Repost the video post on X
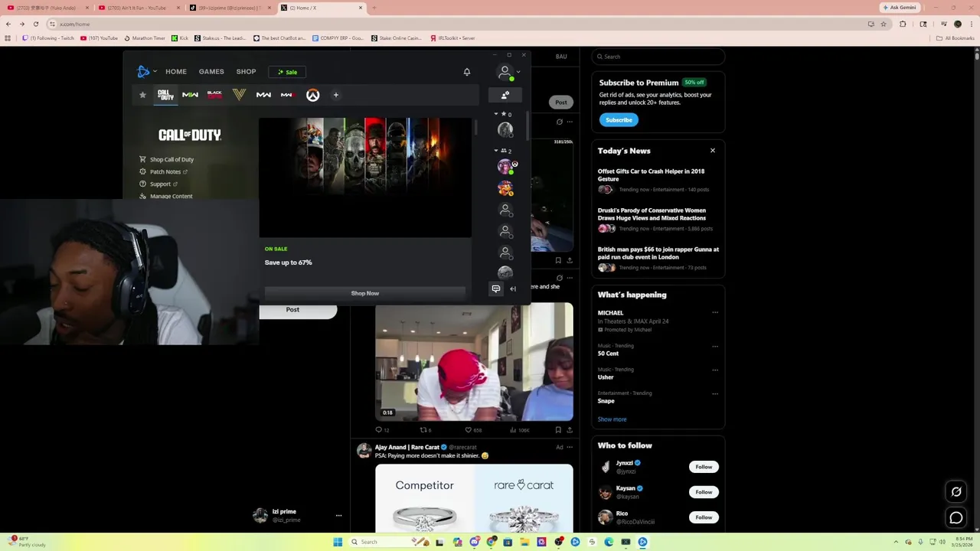Viewport: 980px width, 551px height. click(x=426, y=430)
